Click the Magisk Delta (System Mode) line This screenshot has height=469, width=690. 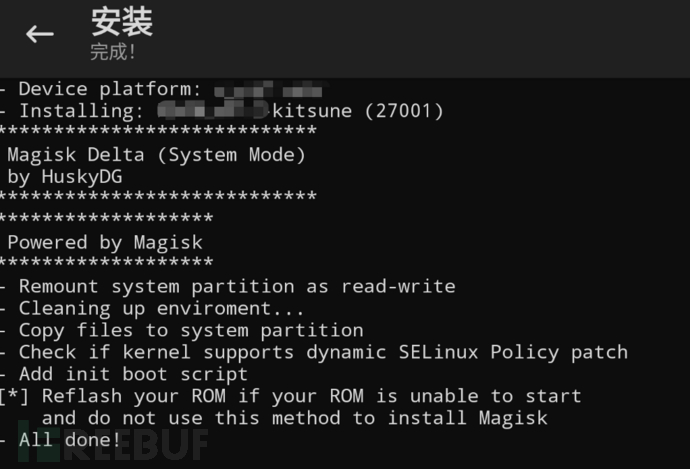tap(156, 155)
